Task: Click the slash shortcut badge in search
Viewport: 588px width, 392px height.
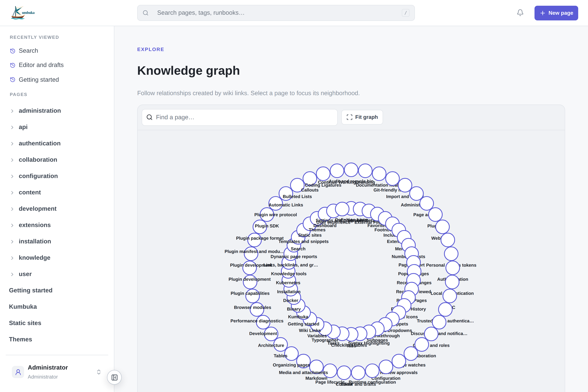Action: click(405, 13)
